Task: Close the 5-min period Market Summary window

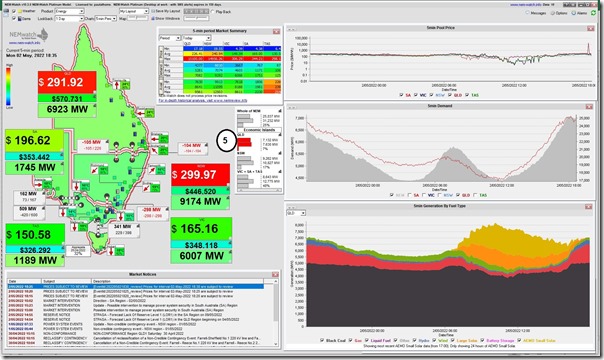Action: 276,31
